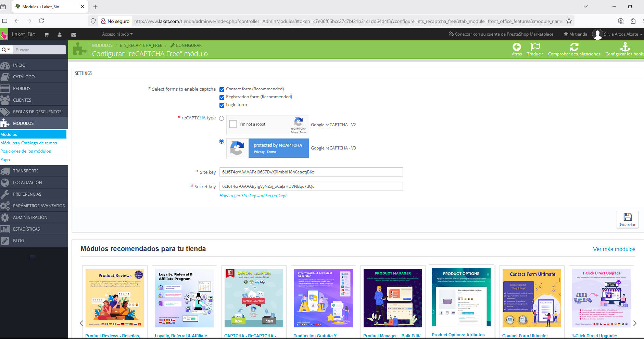Uncheck Contact form (Recommended) checkbox

(222, 89)
